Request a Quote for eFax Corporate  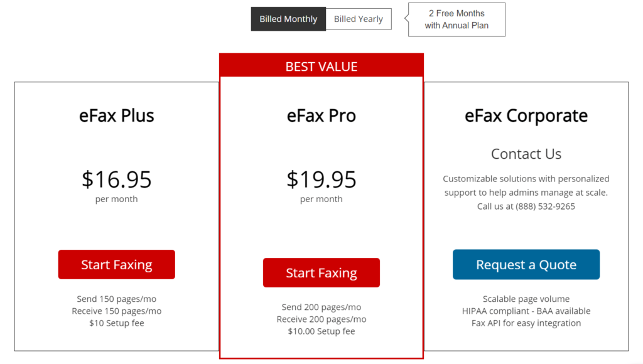[526, 264]
